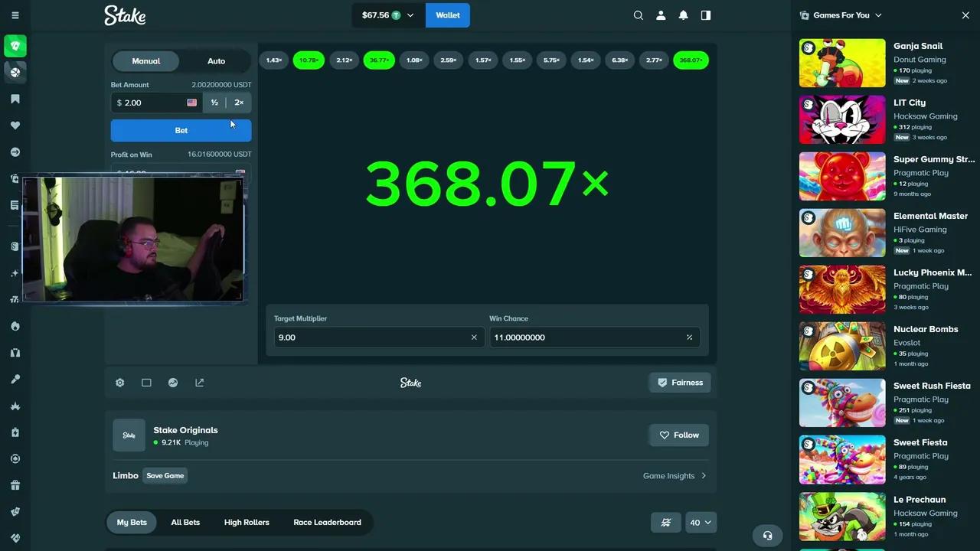The width and height of the screenshot is (980, 551).
Task: Place bet with the Bet button
Action: (x=181, y=131)
